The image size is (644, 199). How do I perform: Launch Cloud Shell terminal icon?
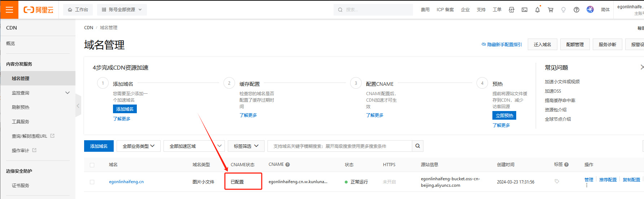[525, 10]
